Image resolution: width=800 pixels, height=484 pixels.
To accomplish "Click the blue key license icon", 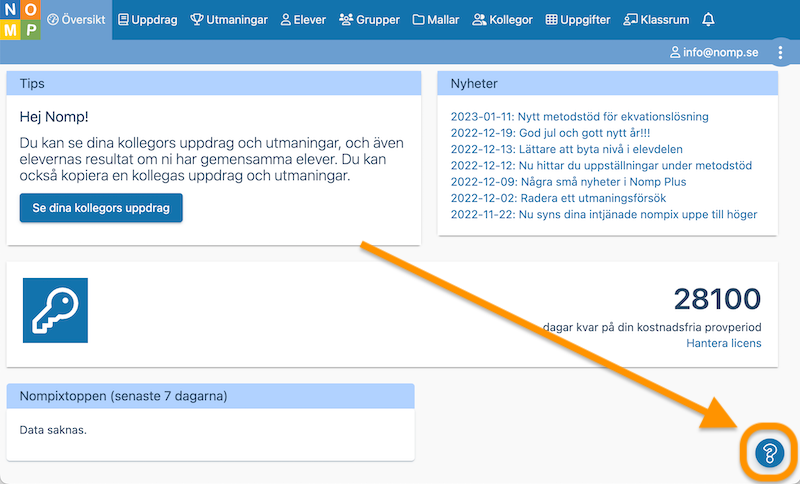I will tap(55, 311).
